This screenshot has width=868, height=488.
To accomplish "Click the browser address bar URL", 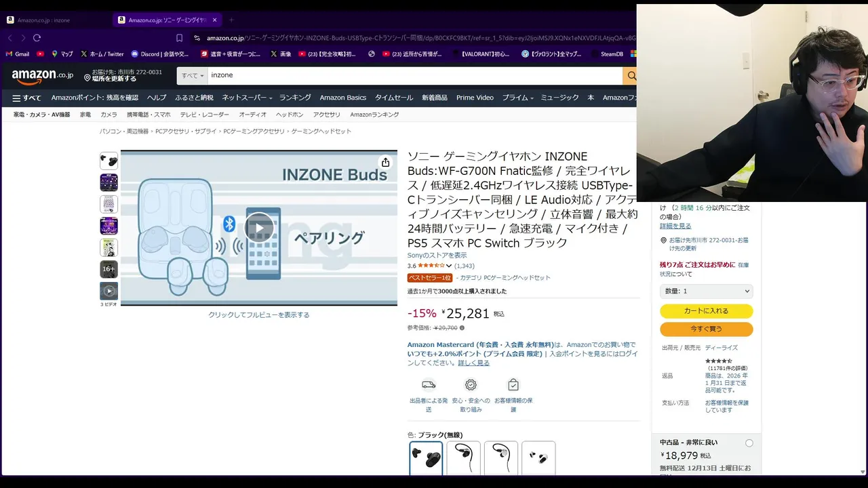I will click(420, 38).
